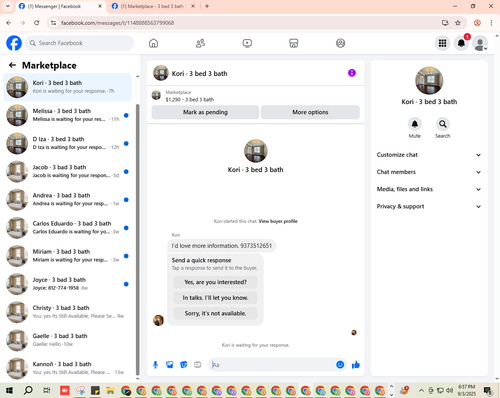
Task: Expand Media, files and links section
Action: (x=429, y=189)
